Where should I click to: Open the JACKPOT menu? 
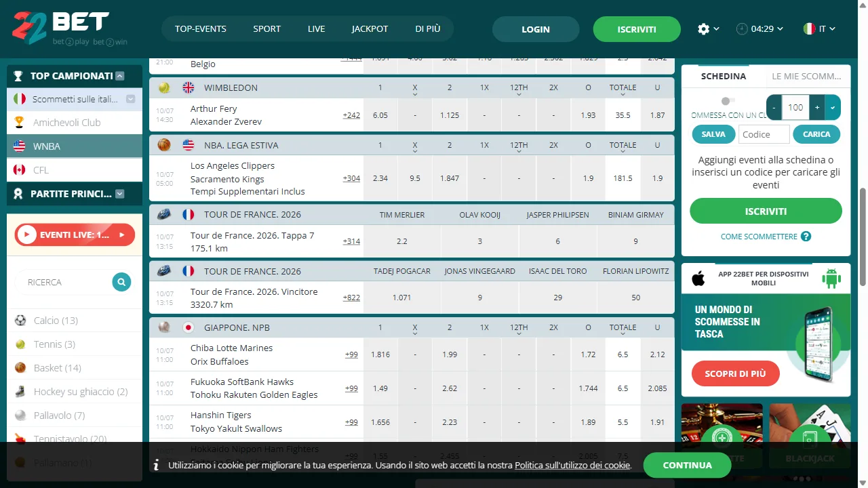pos(370,29)
